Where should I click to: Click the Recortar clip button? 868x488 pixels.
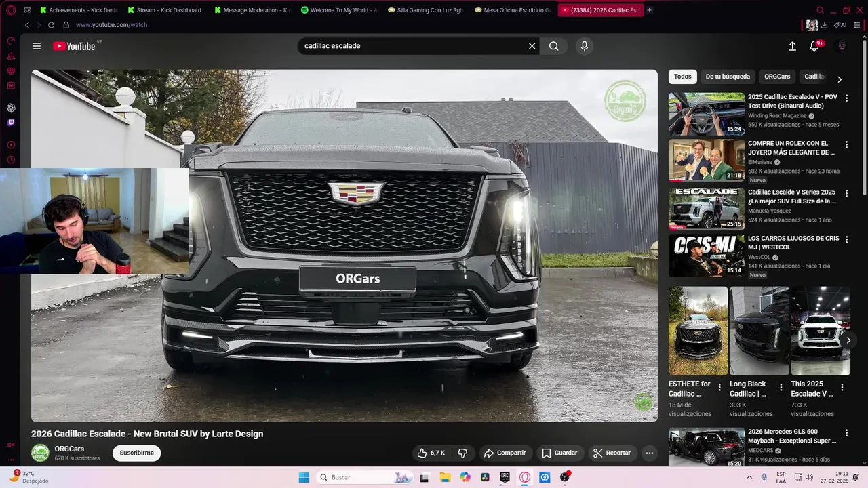(x=612, y=453)
